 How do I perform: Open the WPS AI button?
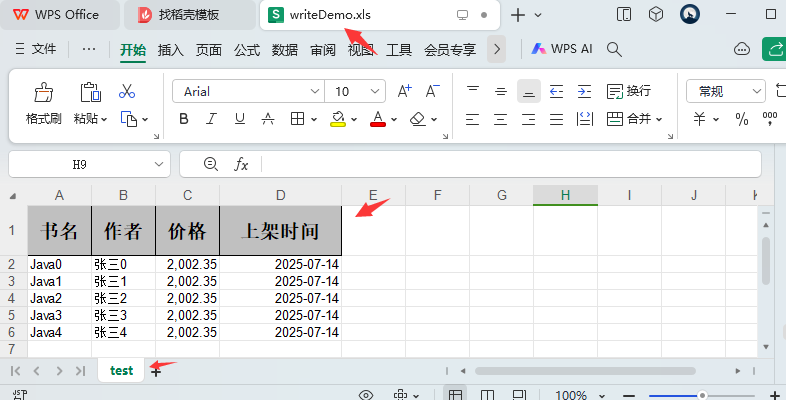[562, 49]
